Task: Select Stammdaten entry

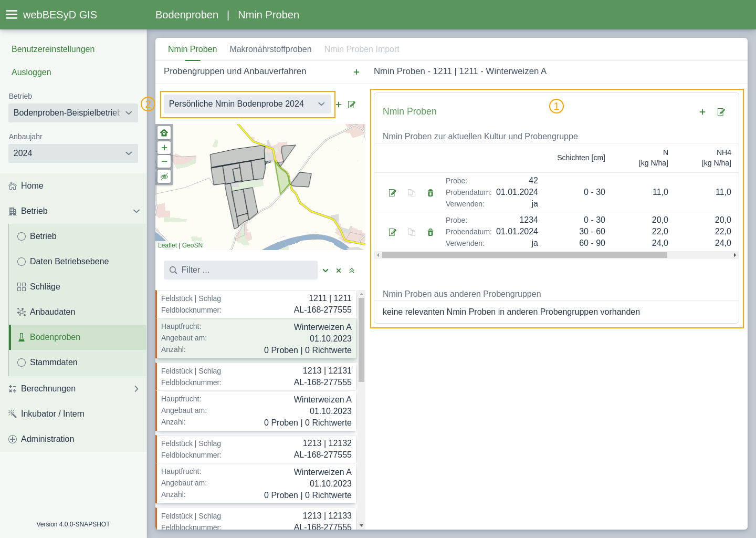Action: pyautogui.click(x=78, y=363)
